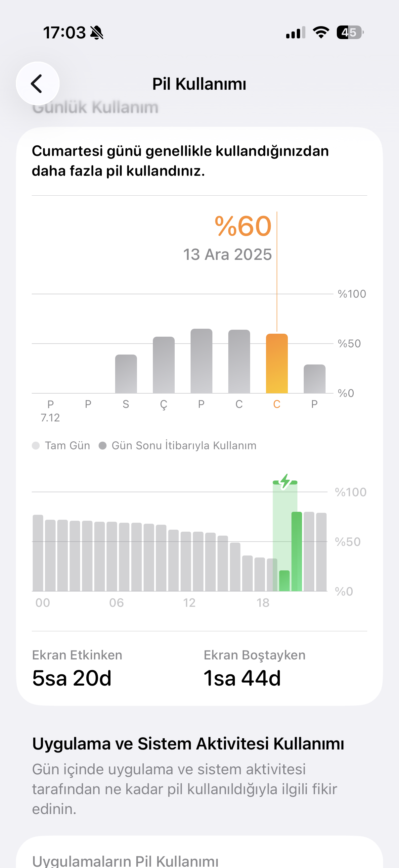Viewport: 399px width, 868px height.
Task: Tap the Gün Sonu İtibarıyla Kullanım legend
Action: pos(178,446)
